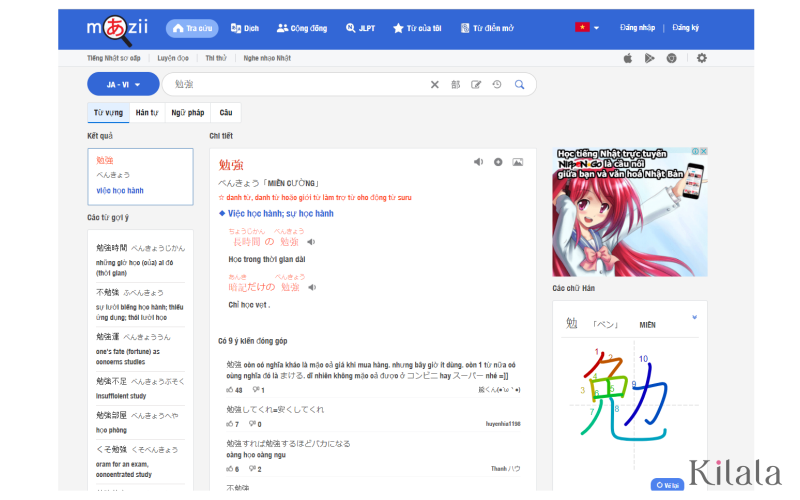The width and height of the screenshot is (800, 500).
Task: Open the handwriting input icon
Action: [476, 85]
